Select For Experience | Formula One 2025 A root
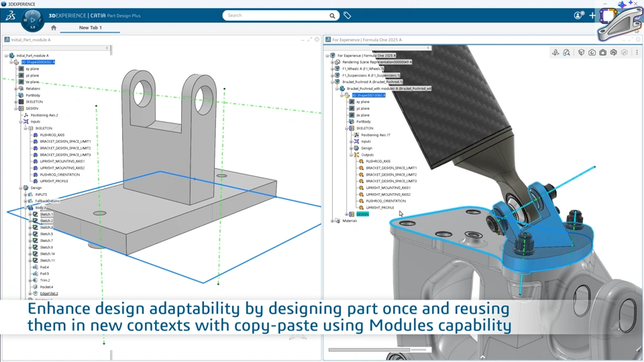The height and width of the screenshot is (362, 644). pyautogui.click(x=366, y=56)
